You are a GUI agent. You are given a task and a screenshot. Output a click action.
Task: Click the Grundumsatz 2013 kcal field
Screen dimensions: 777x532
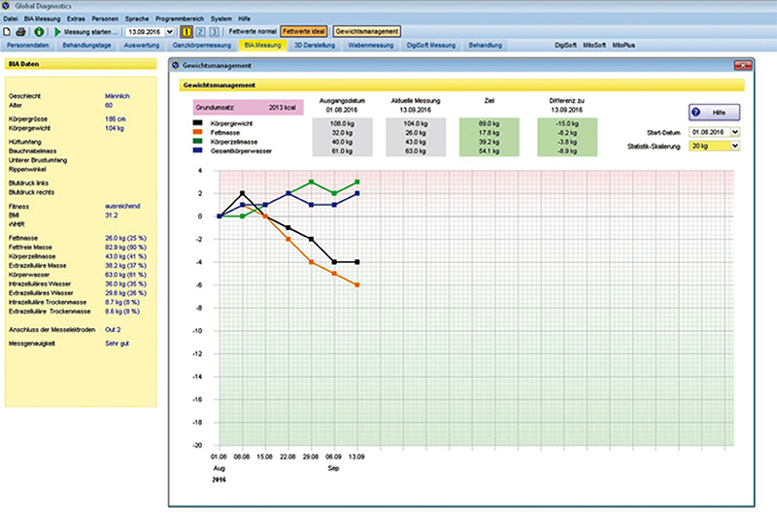248,108
